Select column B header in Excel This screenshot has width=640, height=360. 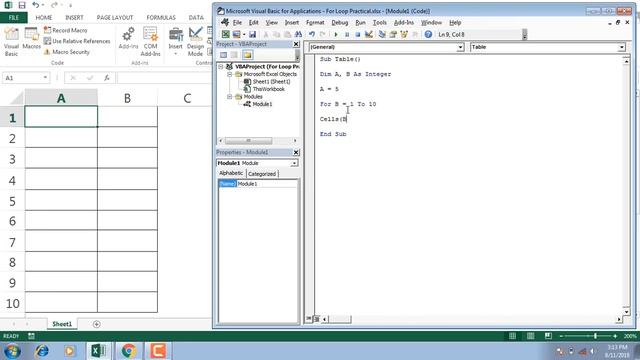coord(127,98)
